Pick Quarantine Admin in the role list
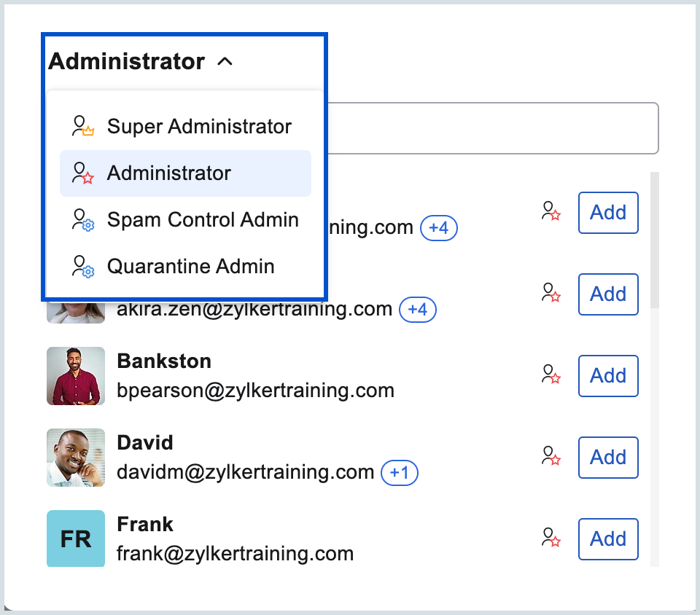Screen dimensions: 700x615 click(x=190, y=267)
